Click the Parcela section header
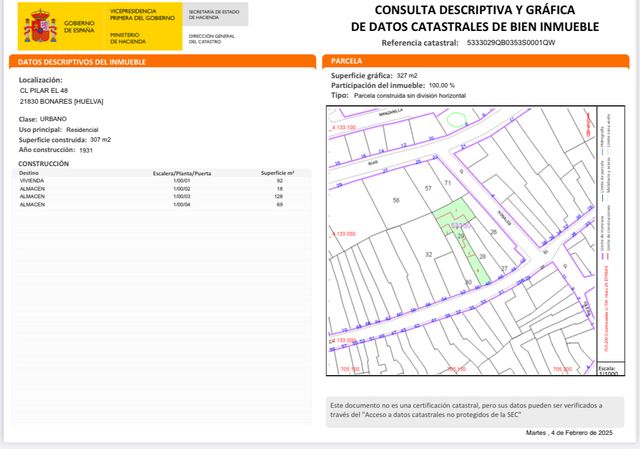Image resolution: width=640 pixels, height=449 pixels. [x=347, y=61]
